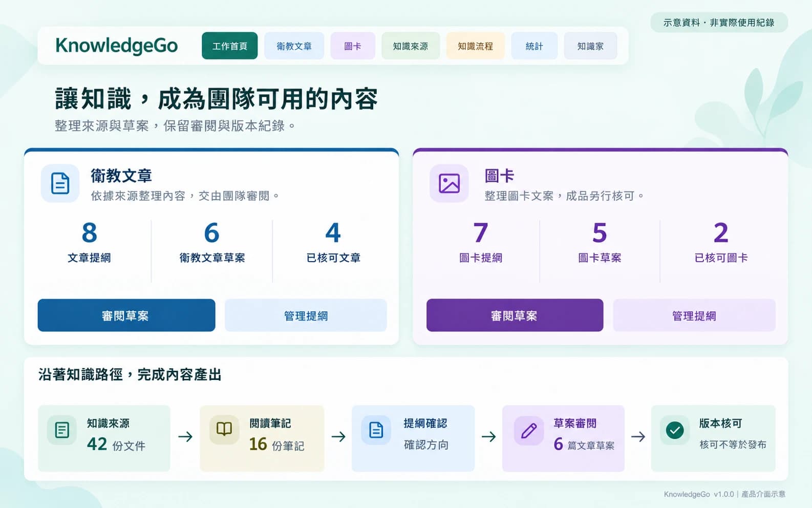Open the 草案審閱 step card
The height and width of the screenshot is (508, 812).
(x=563, y=438)
